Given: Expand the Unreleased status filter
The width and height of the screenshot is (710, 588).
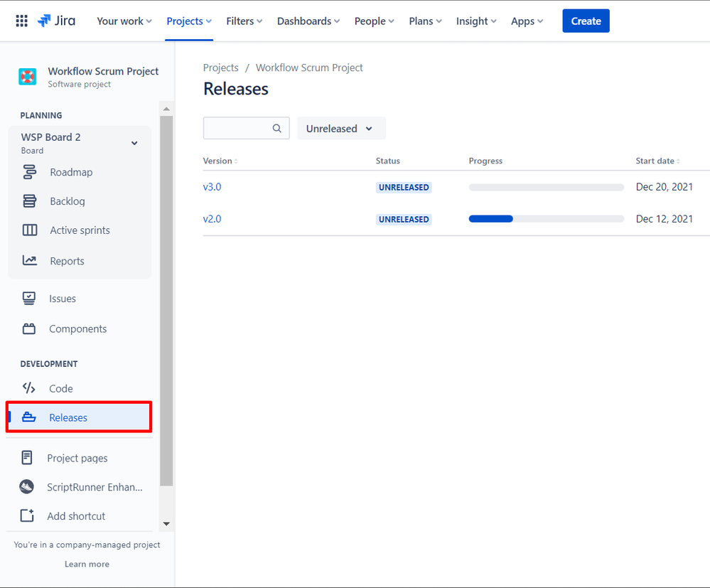Looking at the screenshot, I should coord(341,128).
